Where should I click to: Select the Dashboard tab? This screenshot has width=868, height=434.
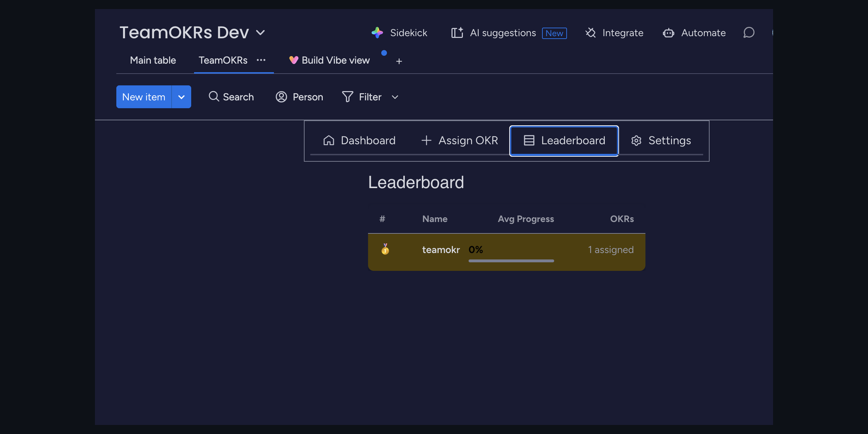[359, 141]
